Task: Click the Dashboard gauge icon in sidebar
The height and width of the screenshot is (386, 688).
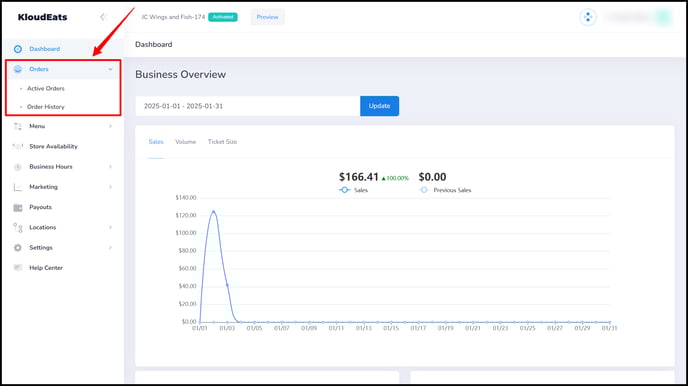Action: (18, 49)
